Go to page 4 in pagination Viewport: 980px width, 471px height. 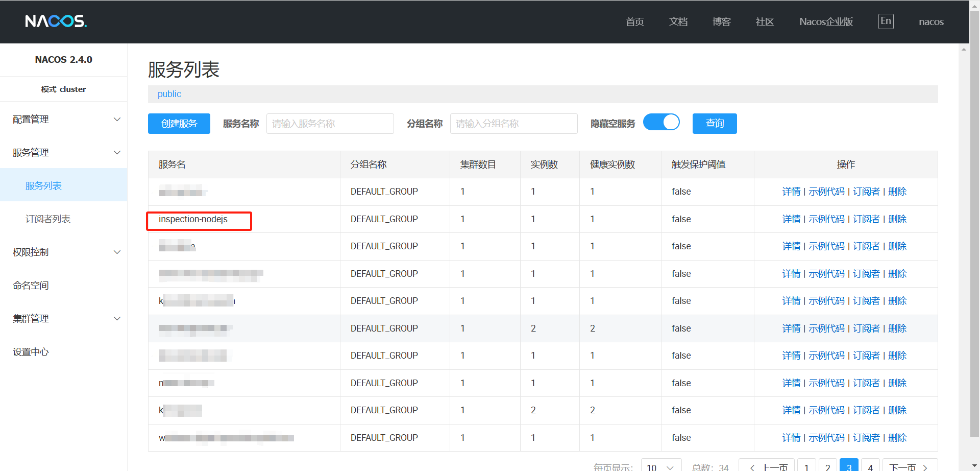point(870,466)
